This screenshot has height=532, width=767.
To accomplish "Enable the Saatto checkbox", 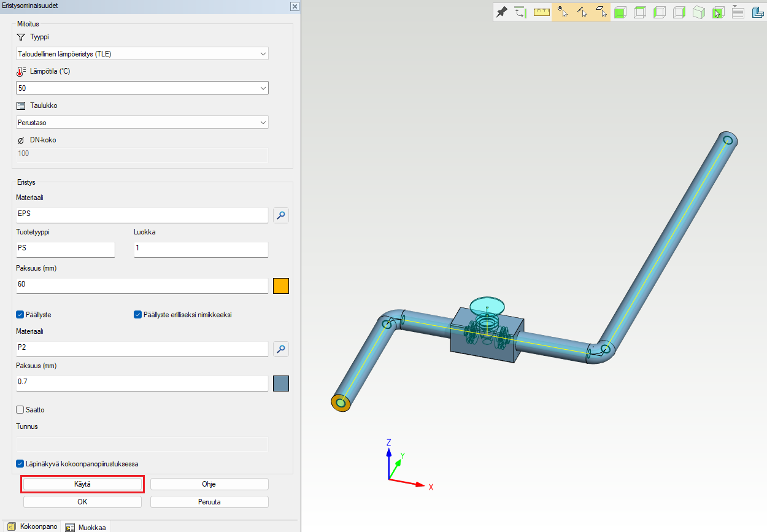I will click(20, 410).
